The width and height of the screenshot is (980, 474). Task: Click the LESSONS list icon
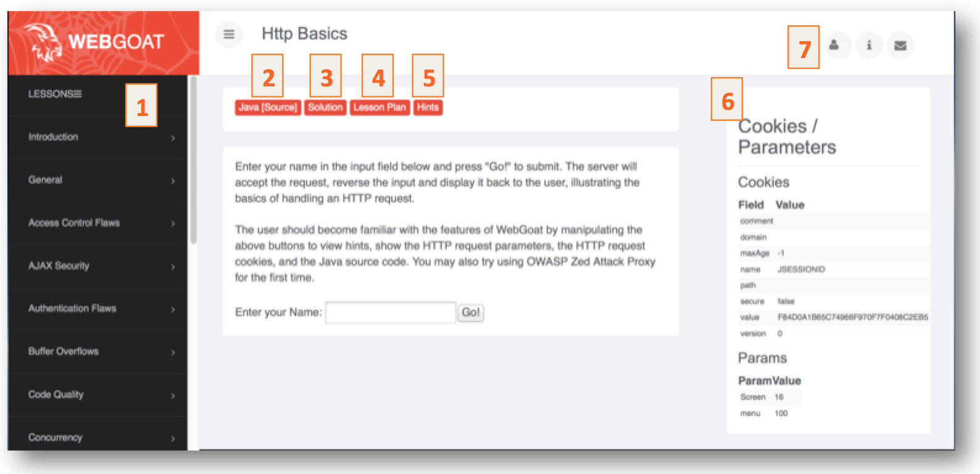coord(78,94)
